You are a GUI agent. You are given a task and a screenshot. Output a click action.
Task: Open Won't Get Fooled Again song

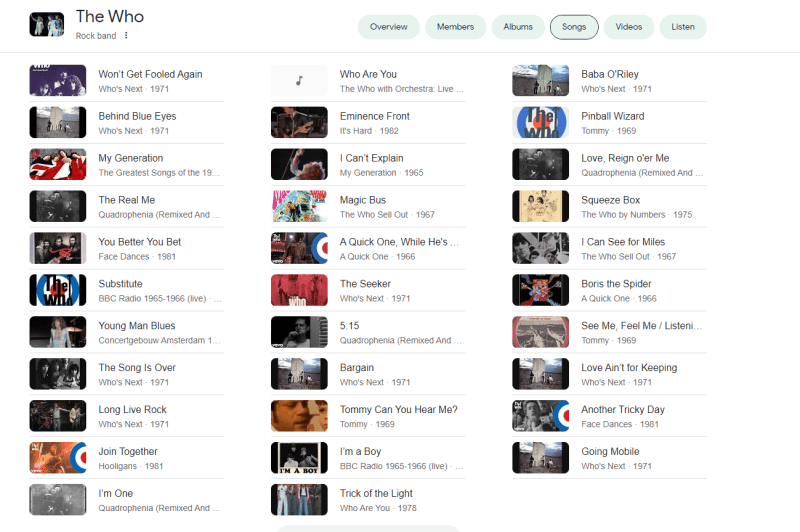(x=150, y=74)
